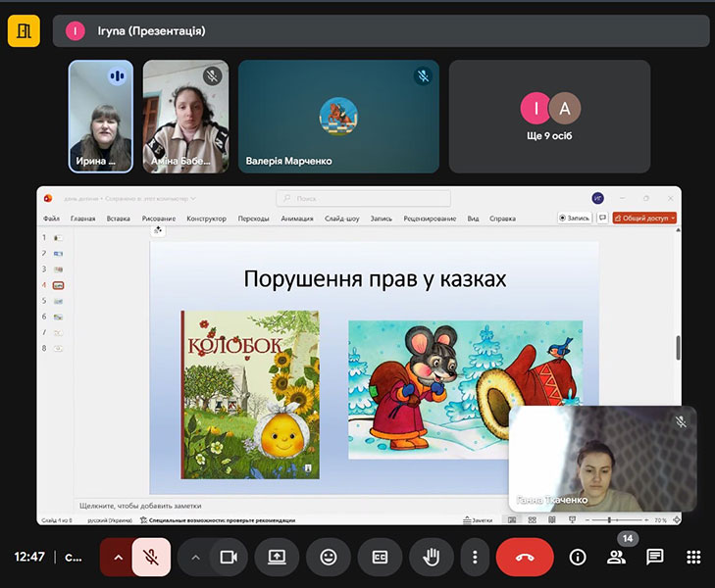Screen dimensions: 715x588
Task: Open the emoji reactions panel
Action: [329, 557]
